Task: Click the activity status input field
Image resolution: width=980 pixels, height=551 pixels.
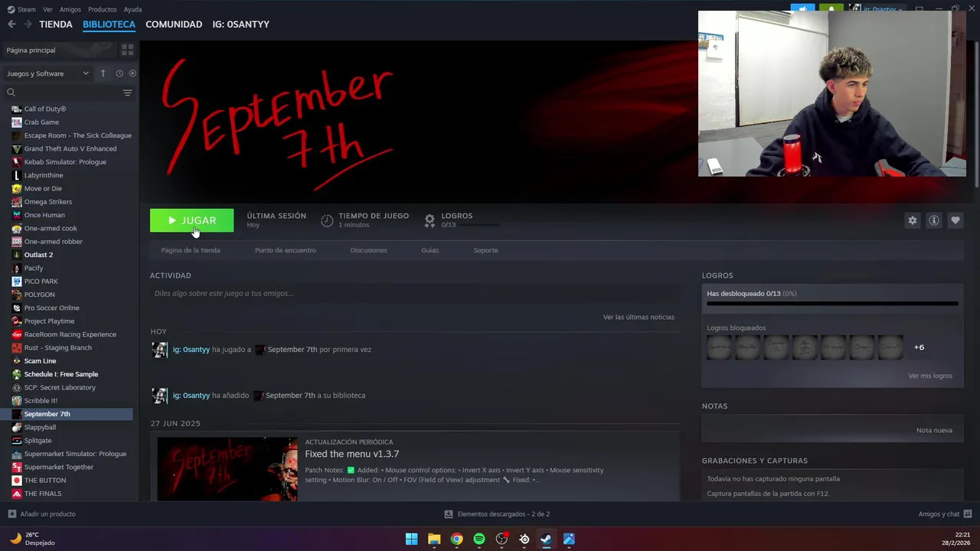Action: pyautogui.click(x=415, y=293)
